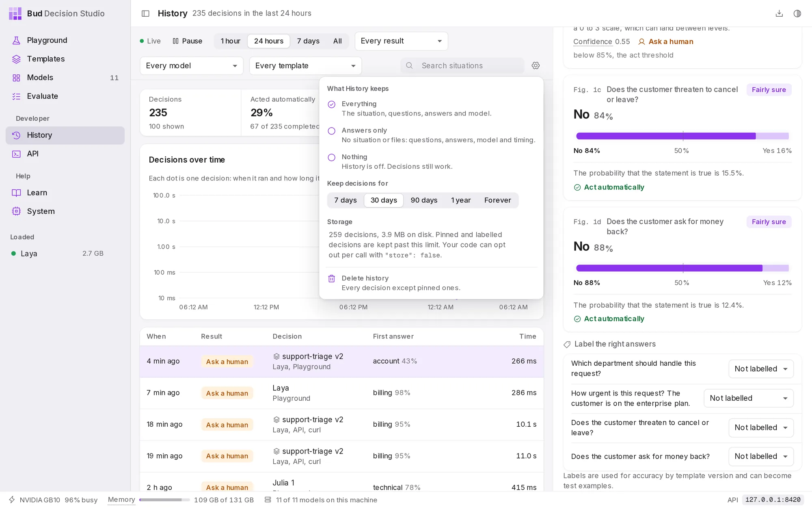Viewport: 812px width, 508px height.
Task: Open Evaluate in the sidebar
Action: point(65,96)
